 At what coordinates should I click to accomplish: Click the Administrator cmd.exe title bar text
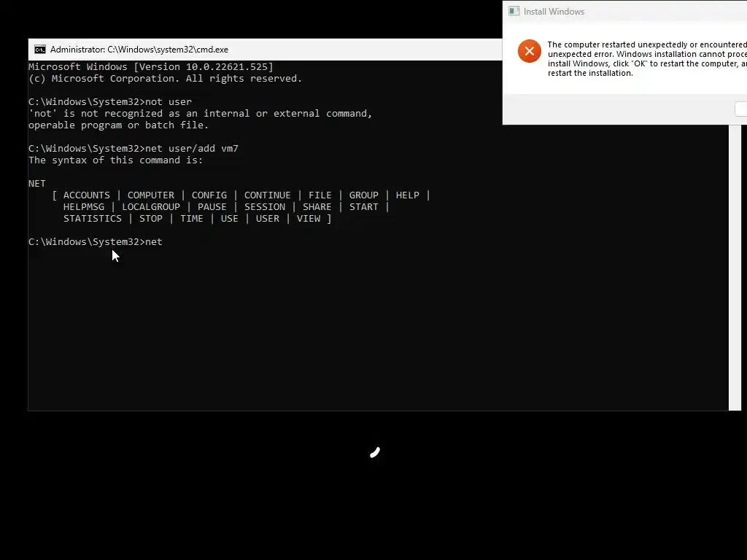(x=139, y=50)
